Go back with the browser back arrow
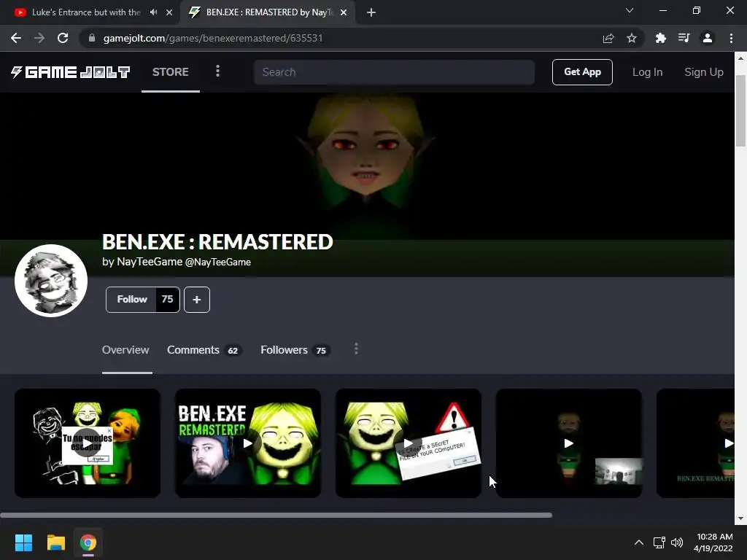Image resolution: width=747 pixels, height=560 pixels. coord(16,38)
